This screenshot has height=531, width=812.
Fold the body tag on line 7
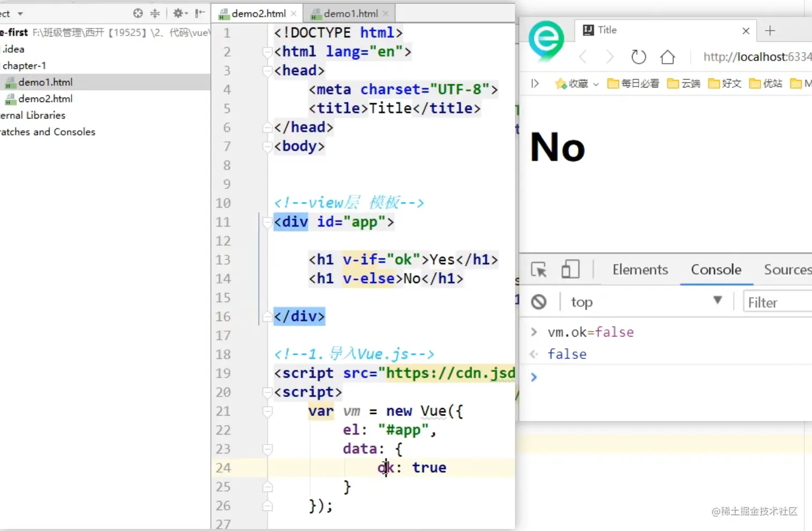click(x=267, y=146)
